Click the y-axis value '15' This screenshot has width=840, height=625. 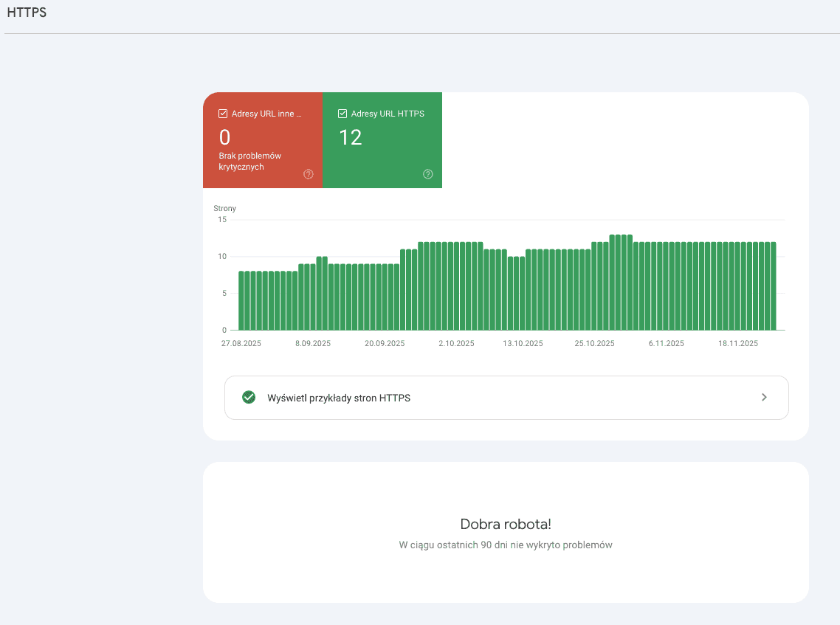[x=221, y=220]
